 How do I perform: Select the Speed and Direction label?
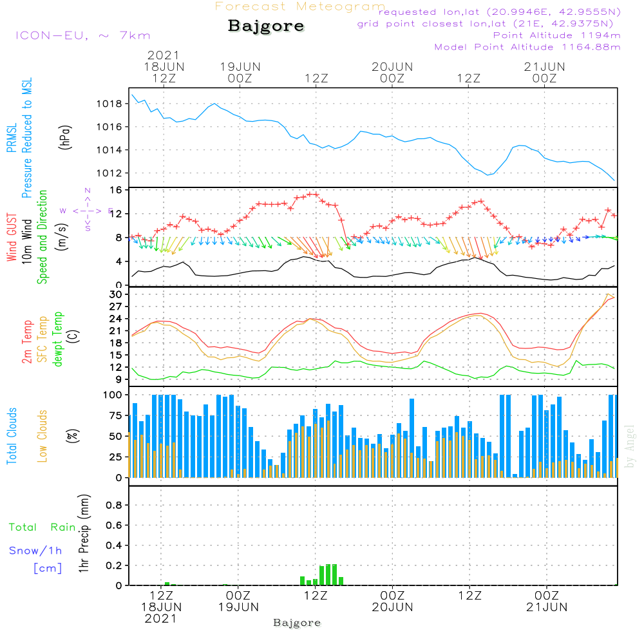pos(43,236)
